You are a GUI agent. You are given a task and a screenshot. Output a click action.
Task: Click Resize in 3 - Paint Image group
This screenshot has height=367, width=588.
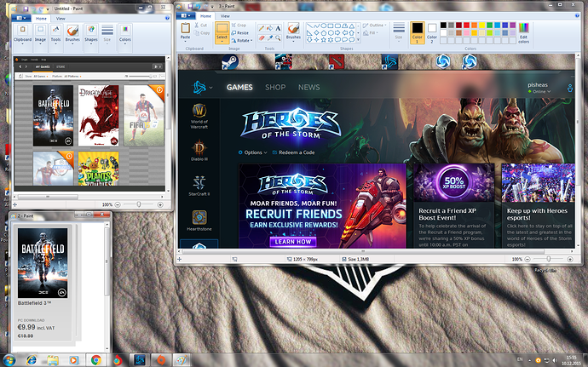tap(240, 32)
